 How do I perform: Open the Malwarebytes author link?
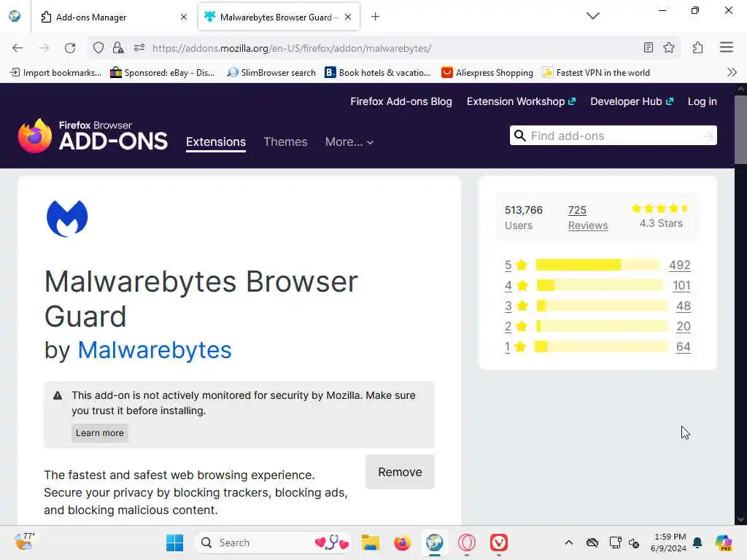pyautogui.click(x=155, y=350)
